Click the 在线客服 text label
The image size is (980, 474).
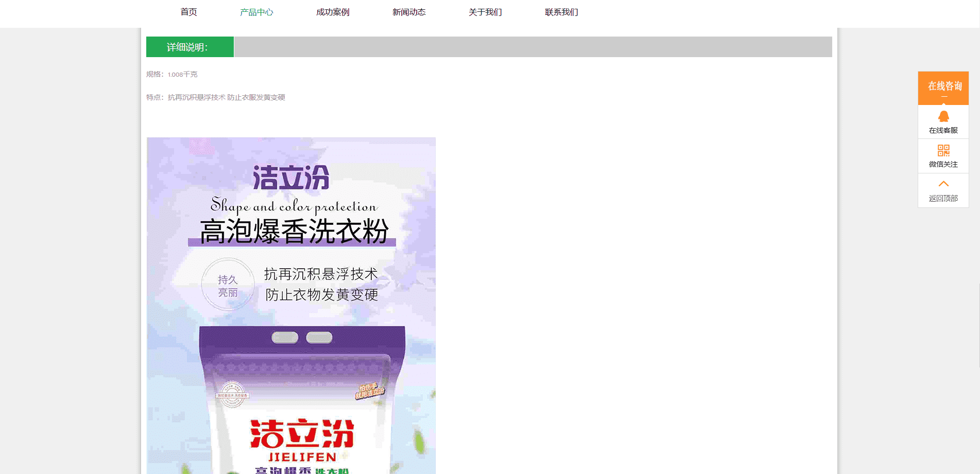click(x=943, y=130)
